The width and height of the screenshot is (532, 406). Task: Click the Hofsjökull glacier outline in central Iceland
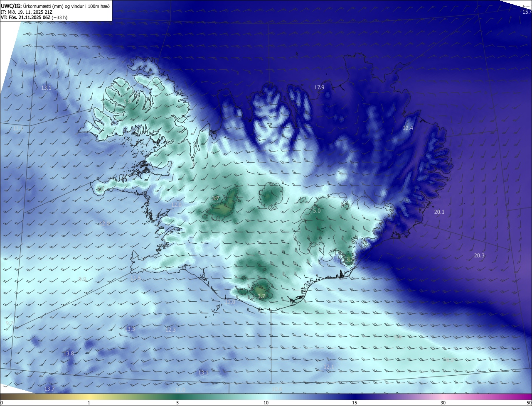pyautogui.click(x=271, y=196)
